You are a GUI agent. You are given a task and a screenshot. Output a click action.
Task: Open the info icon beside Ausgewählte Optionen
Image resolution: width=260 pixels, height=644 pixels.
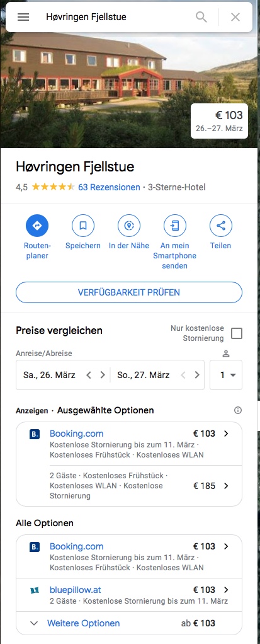237,410
